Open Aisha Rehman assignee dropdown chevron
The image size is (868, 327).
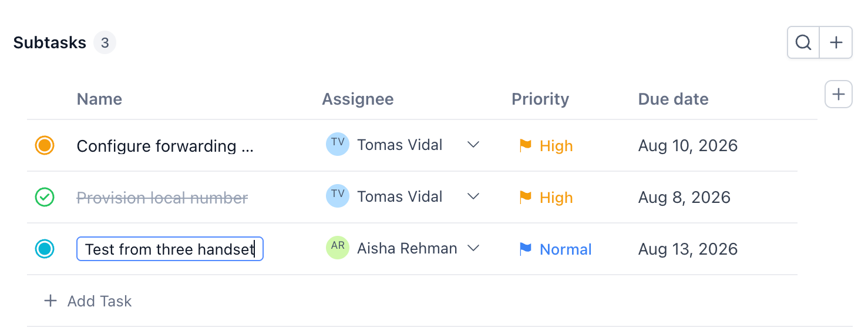pyautogui.click(x=473, y=248)
